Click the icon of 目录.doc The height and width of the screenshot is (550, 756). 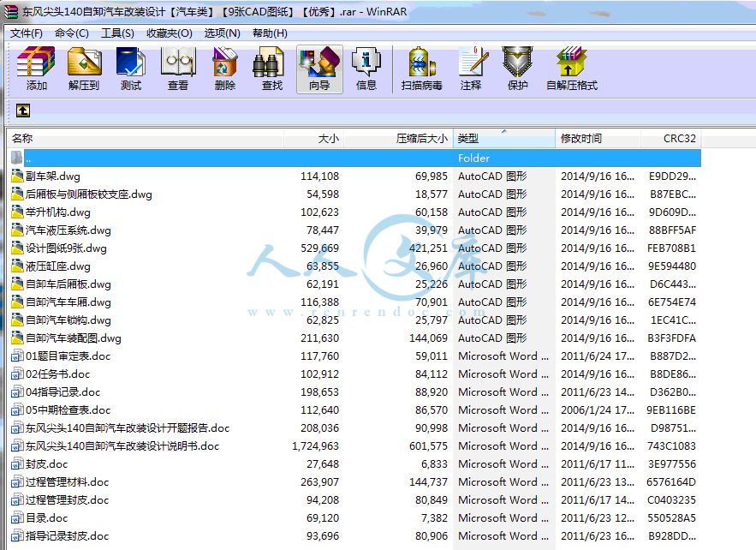17,517
